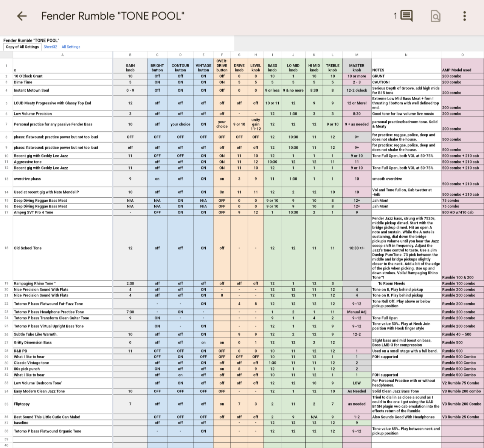Click the BRIGHT button header cell
This screenshot has height=448, width=484.
[x=157, y=66]
